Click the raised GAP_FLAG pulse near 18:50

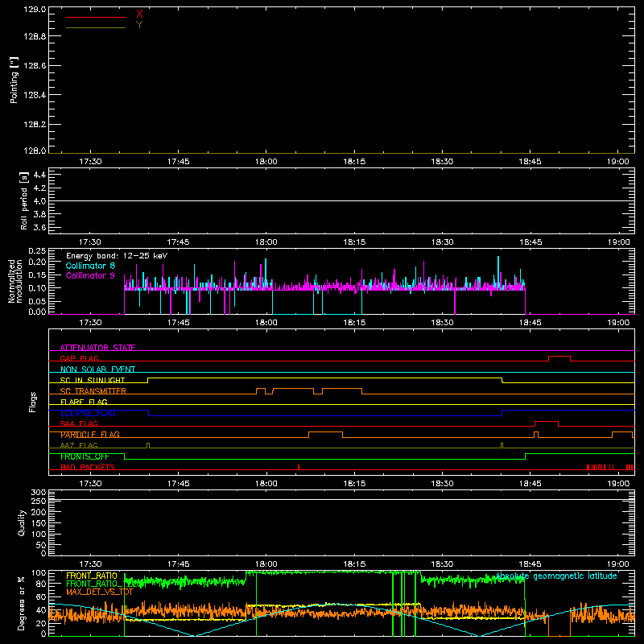(559, 357)
